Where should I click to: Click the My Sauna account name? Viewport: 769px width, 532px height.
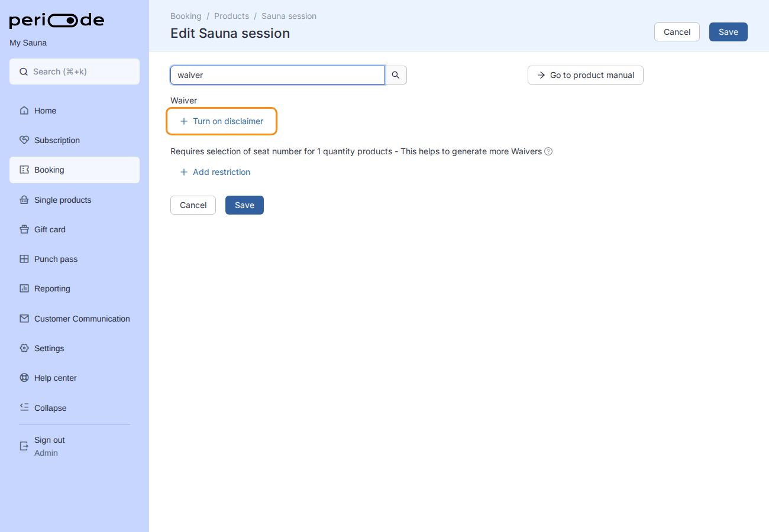[x=28, y=43]
